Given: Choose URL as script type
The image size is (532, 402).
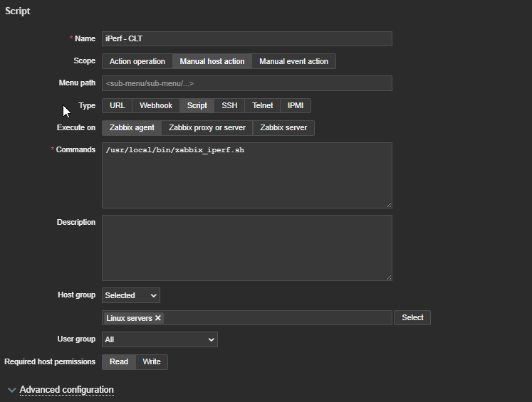Looking at the screenshot, I should pyautogui.click(x=117, y=105).
